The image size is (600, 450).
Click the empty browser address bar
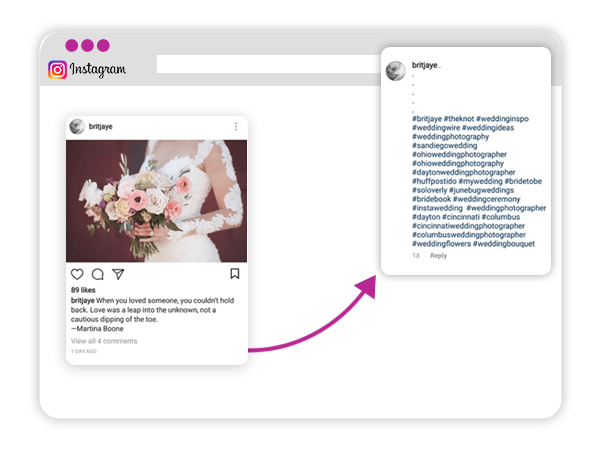coord(269,64)
